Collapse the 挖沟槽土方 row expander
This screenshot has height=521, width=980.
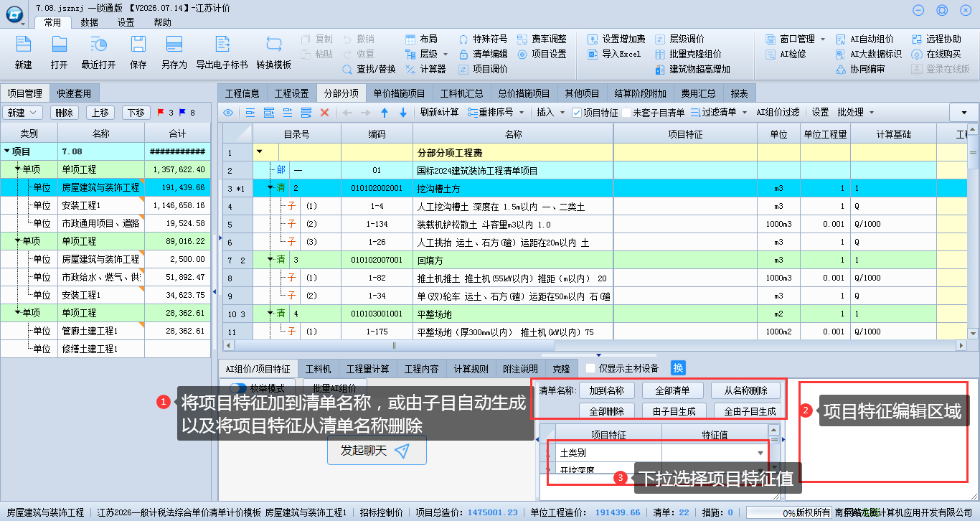tap(270, 188)
